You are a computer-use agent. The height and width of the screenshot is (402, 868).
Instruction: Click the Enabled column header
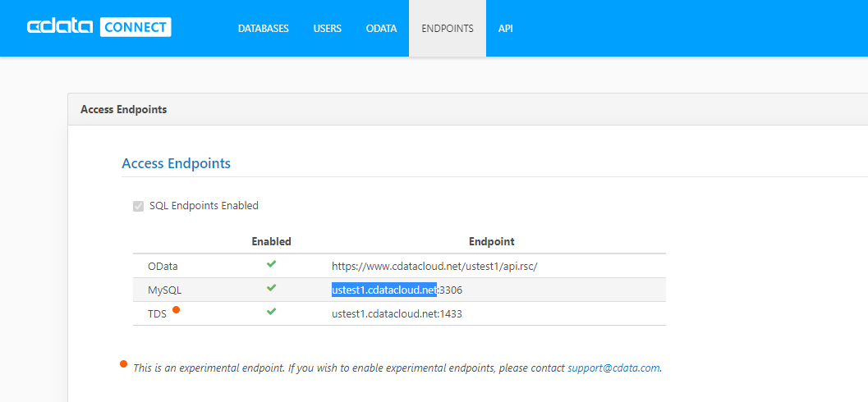pyautogui.click(x=271, y=242)
